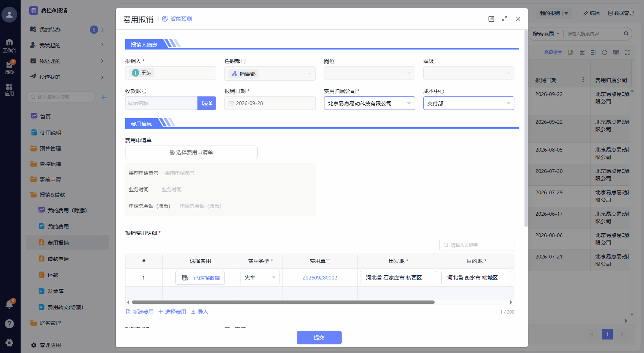Open the 管控标准 folder
This screenshot has width=644, height=353.
(67, 164)
